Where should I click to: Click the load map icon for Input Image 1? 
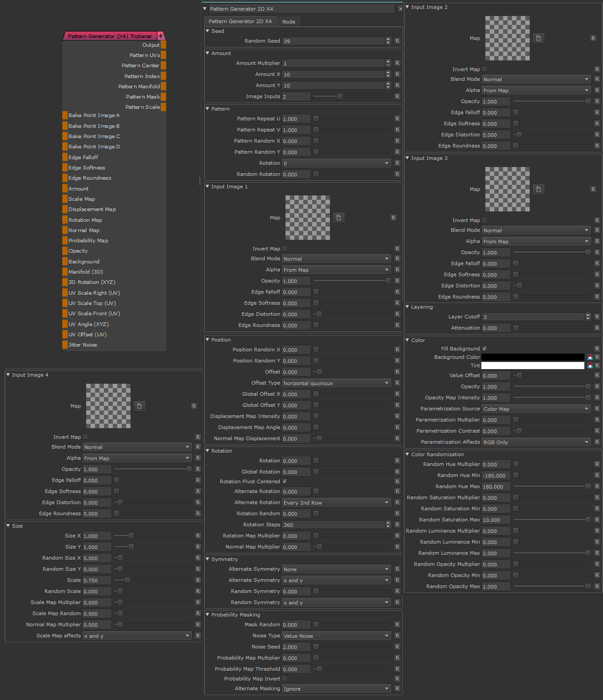[x=339, y=218]
